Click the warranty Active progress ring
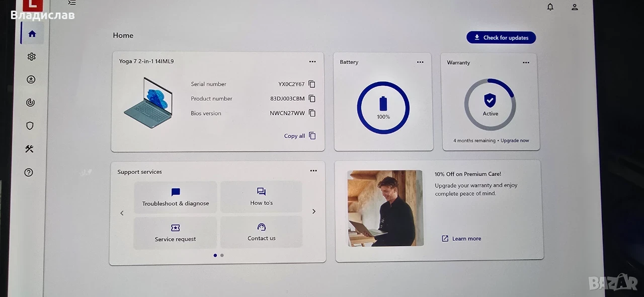This screenshot has width=644, height=297. tap(490, 105)
